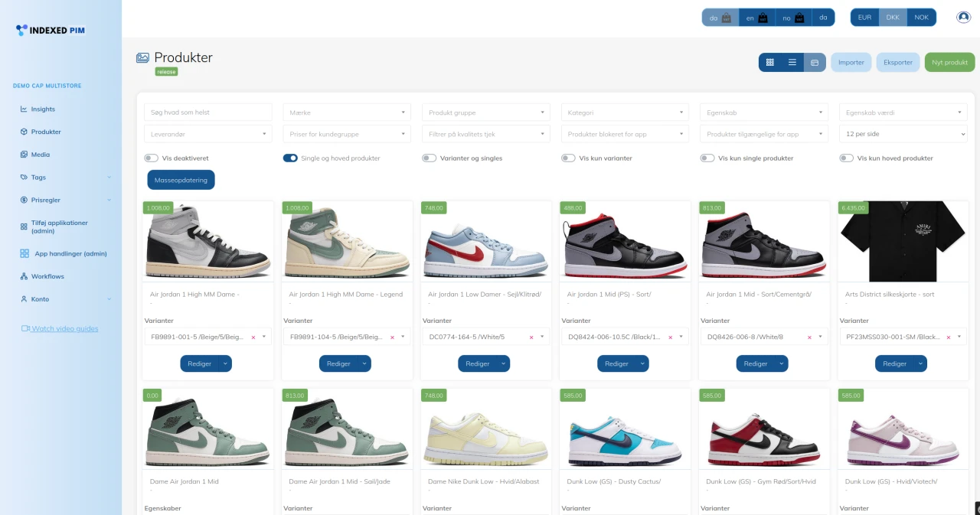The image size is (980, 515).
Task: Clear variant DQ8426-006-8 with red x
Action: tap(809, 337)
